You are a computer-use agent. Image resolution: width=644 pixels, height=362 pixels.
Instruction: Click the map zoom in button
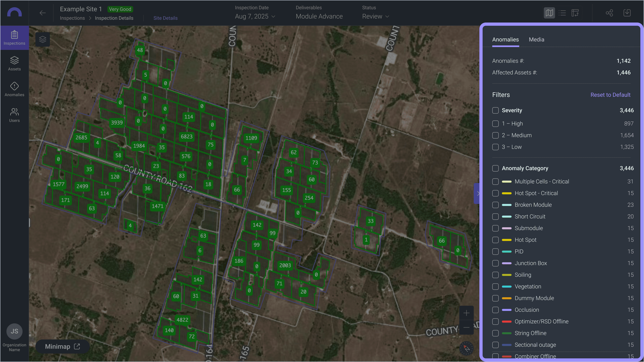466,313
